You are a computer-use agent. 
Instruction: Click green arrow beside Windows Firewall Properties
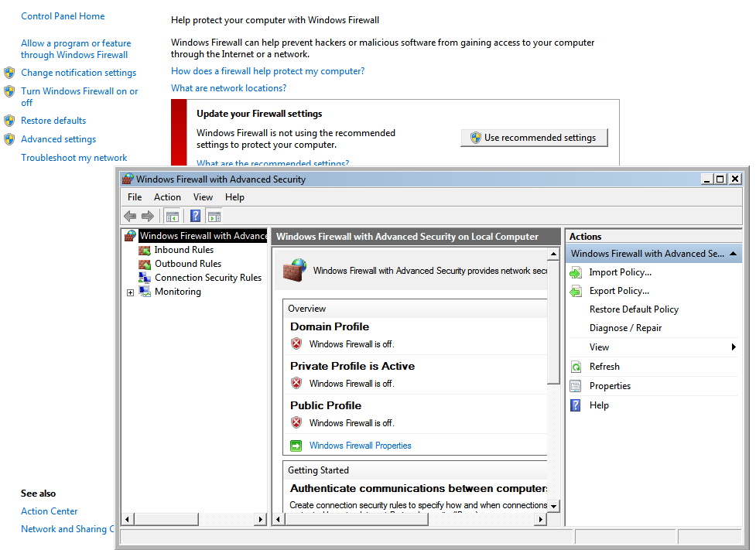click(x=296, y=446)
